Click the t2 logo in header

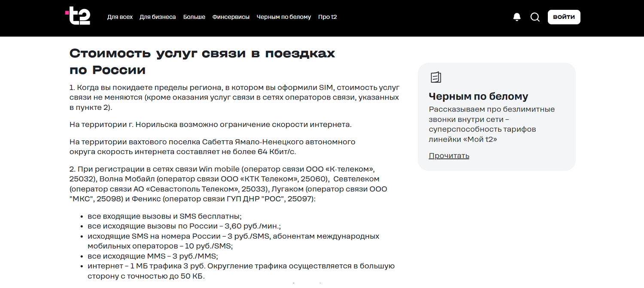click(x=78, y=16)
